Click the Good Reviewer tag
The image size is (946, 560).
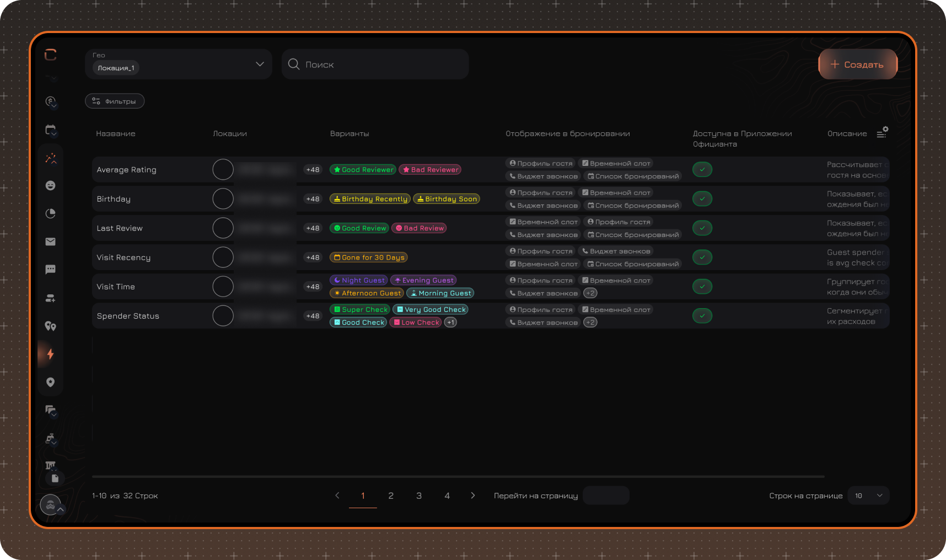tap(363, 170)
